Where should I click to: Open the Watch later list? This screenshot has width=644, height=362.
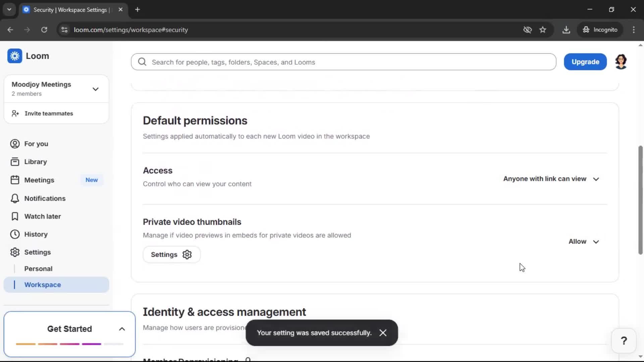(x=43, y=217)
